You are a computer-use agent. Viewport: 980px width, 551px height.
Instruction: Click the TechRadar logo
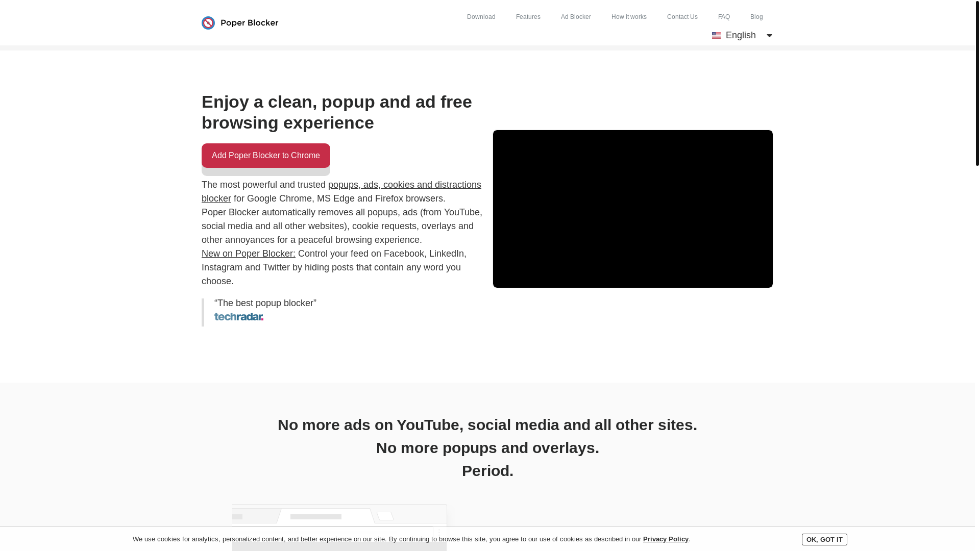[239, 317]
